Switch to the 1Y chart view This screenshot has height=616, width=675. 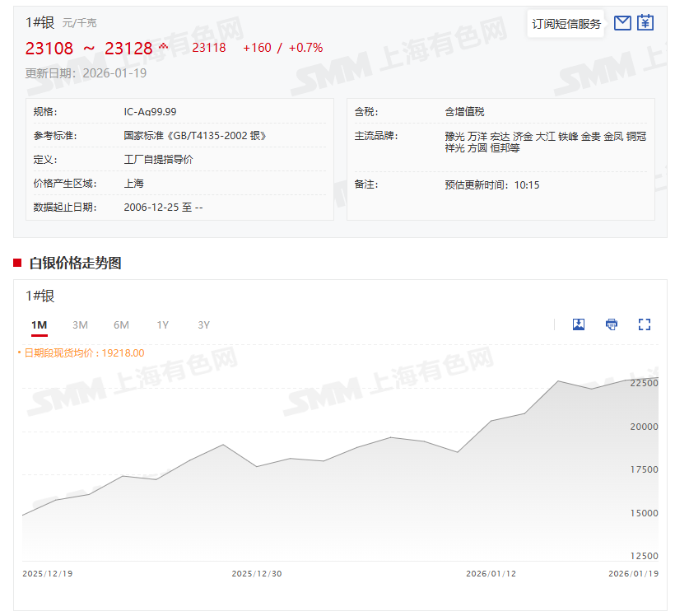point(162,325)
